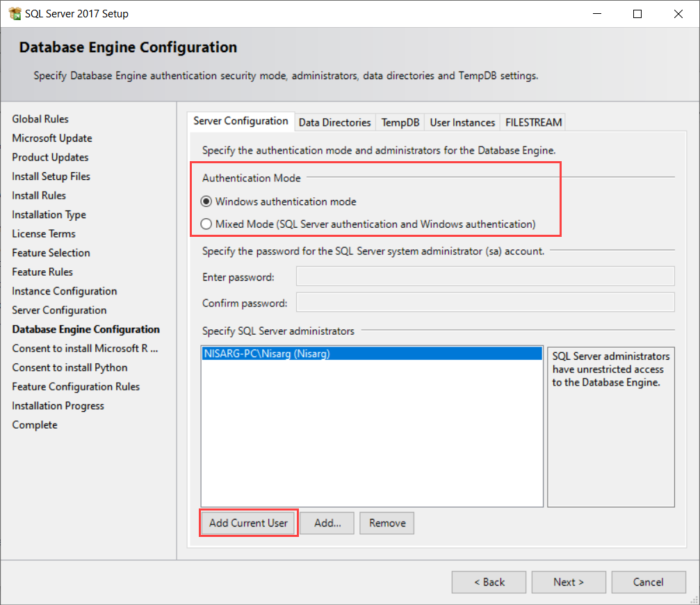Cancel the SQL Server setup

coord(648,582)
